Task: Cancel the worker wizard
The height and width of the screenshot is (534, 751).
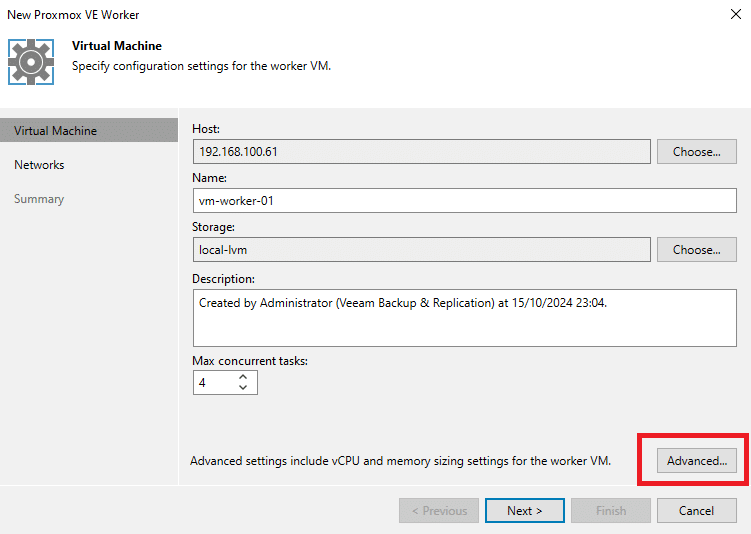Action: (x=696, y=511)
